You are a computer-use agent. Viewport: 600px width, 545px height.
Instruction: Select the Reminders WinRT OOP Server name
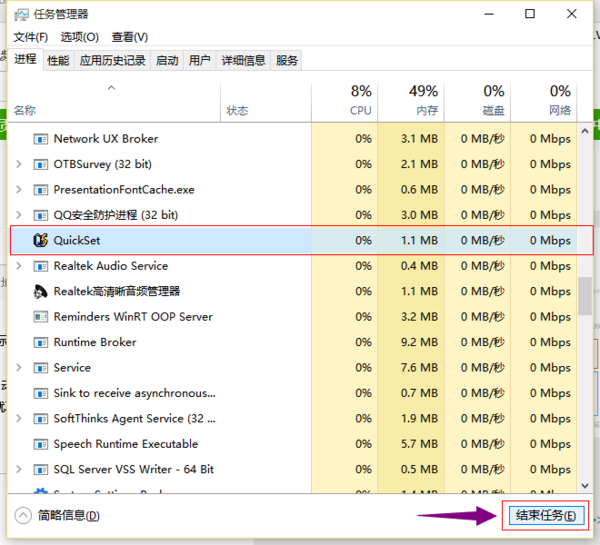click(x=133, y=317)
